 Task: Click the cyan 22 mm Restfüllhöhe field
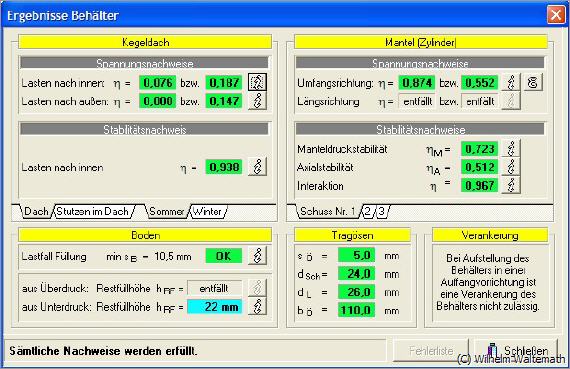click(214, 306)
